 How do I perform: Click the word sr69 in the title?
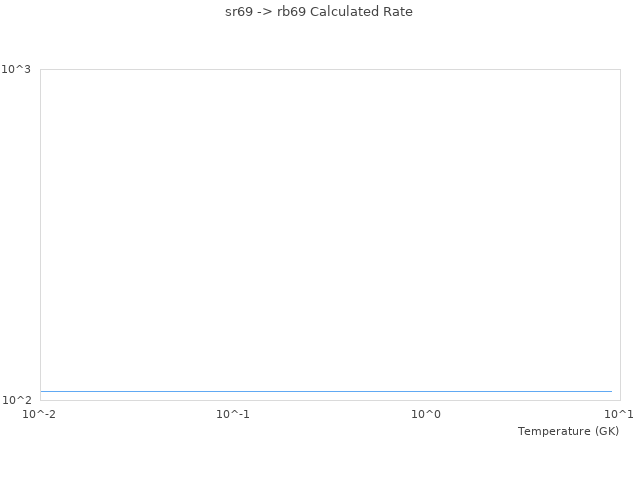240,12
